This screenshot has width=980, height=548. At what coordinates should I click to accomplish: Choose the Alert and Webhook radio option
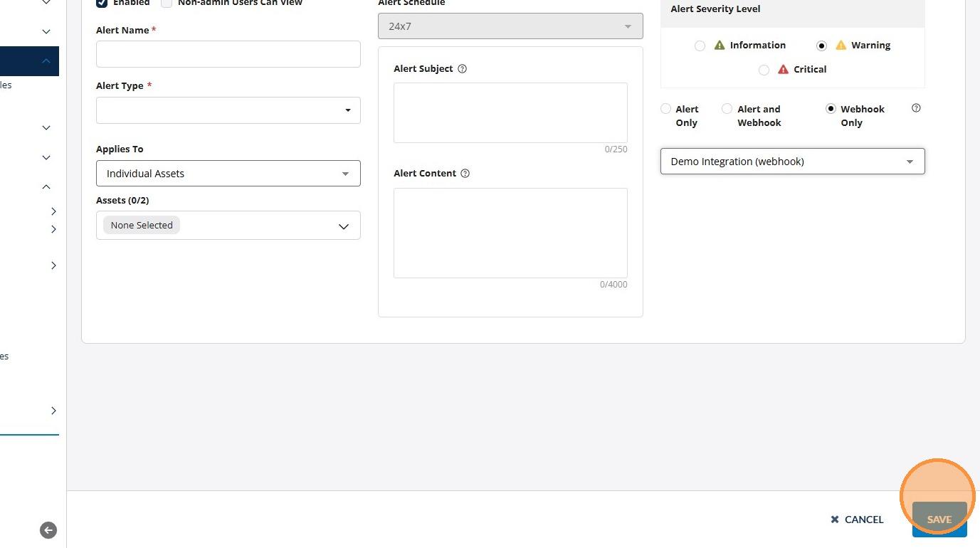727,109
